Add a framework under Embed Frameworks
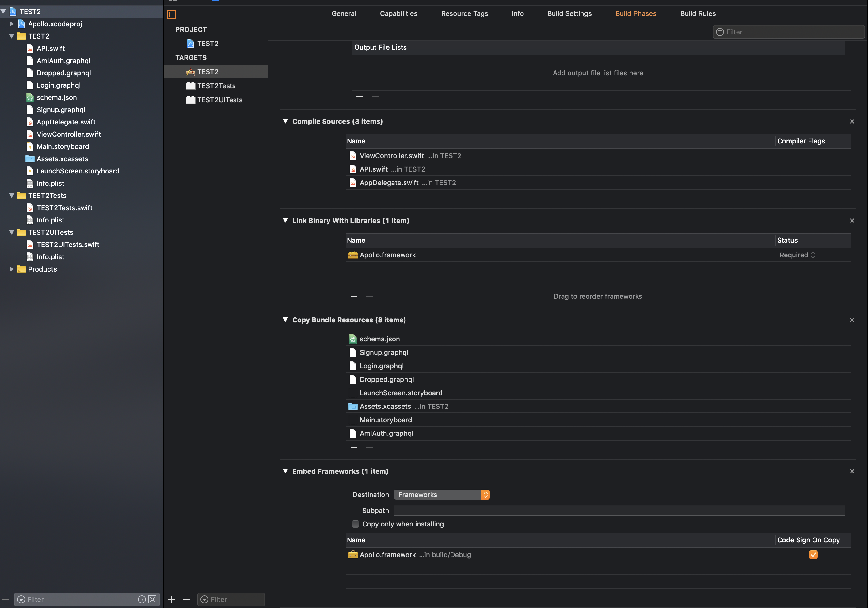 (x=354, y=596)
